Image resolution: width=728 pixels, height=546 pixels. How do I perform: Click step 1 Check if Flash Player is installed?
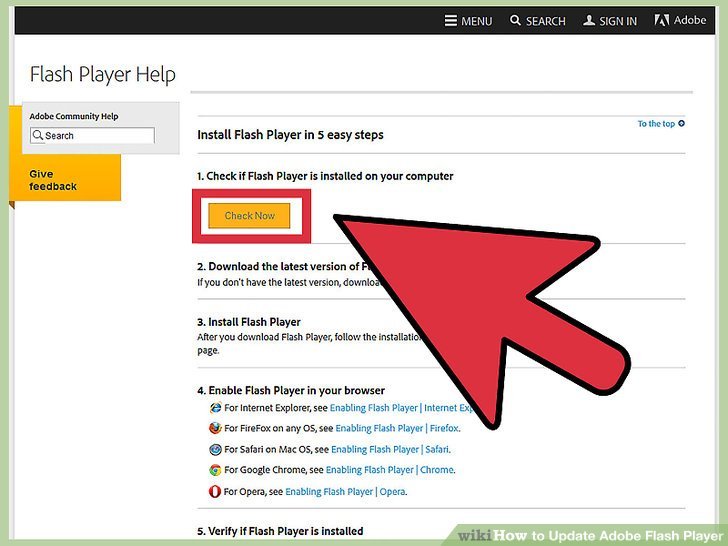[325, 176]
